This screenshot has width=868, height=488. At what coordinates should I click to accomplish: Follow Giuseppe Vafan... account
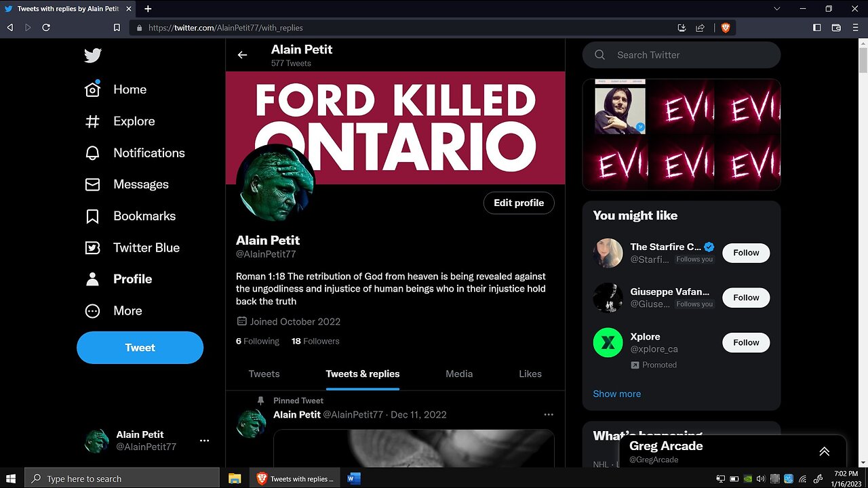pyautogui.click(x=746, y=298)
